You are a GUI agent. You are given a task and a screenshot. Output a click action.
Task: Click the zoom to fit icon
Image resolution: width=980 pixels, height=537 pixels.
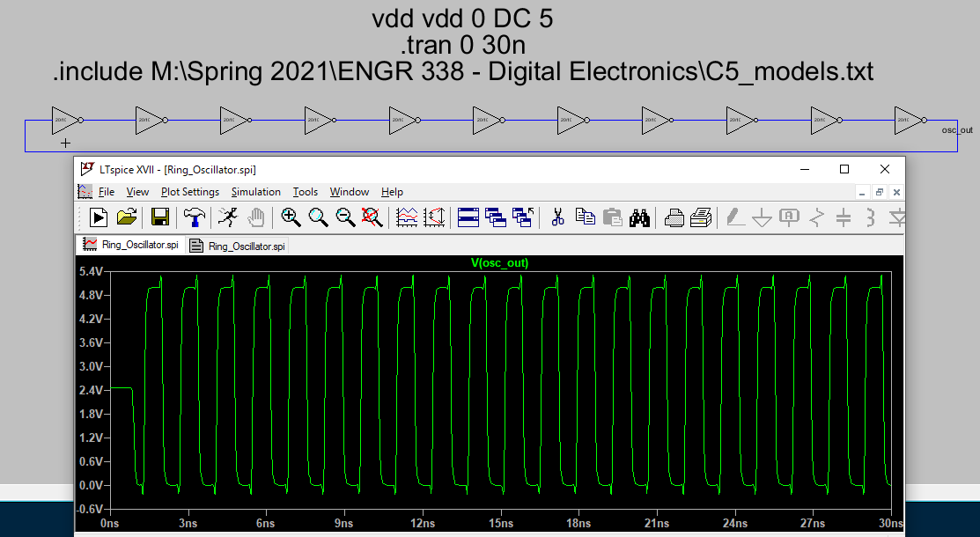(372, 217)
